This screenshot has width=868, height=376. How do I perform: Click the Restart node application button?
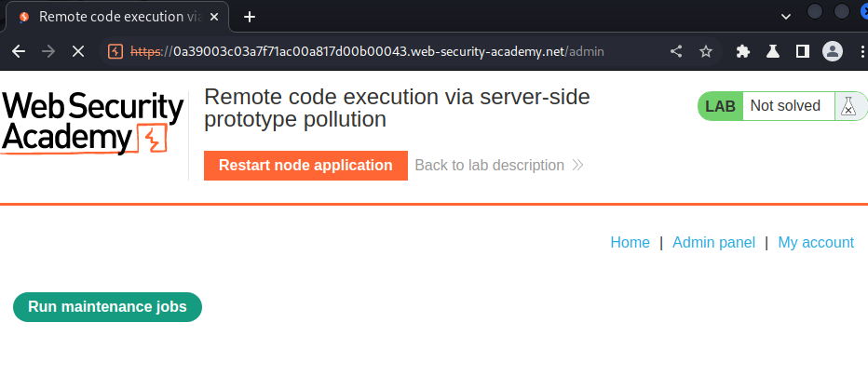pyautogui.click(x=305, y=166)
